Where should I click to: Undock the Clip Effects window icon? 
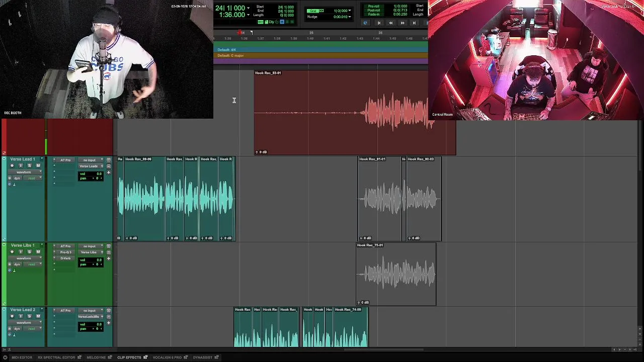pos(145,357)
